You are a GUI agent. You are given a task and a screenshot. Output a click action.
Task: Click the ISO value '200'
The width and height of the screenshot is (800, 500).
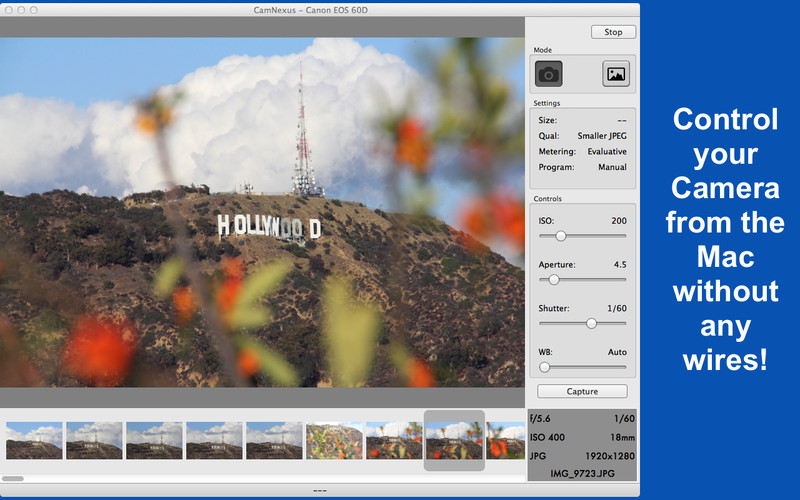pyautogui.click(x=619, y=221)
